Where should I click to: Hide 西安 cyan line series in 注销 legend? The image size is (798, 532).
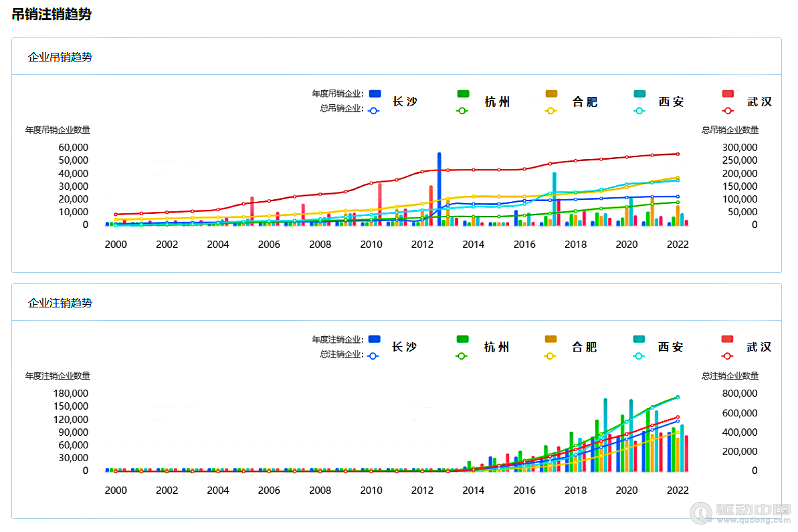(x=639, y=356)
